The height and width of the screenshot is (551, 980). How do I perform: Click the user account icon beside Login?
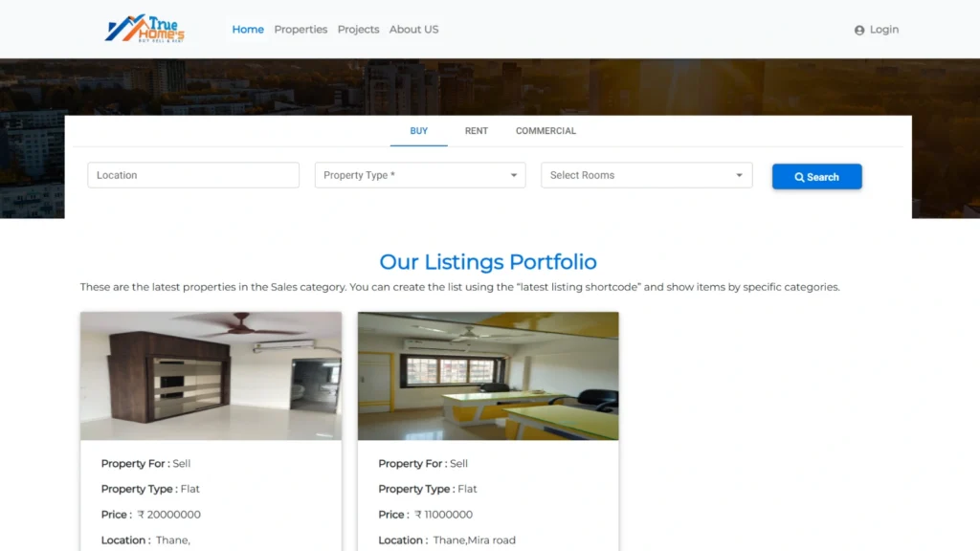coord(859,30)
